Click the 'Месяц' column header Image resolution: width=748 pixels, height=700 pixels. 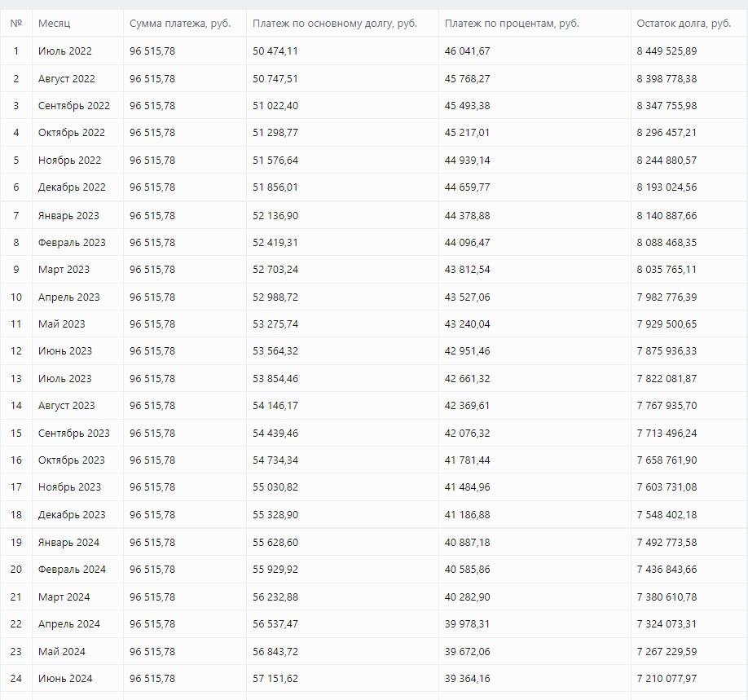point(54,23)
